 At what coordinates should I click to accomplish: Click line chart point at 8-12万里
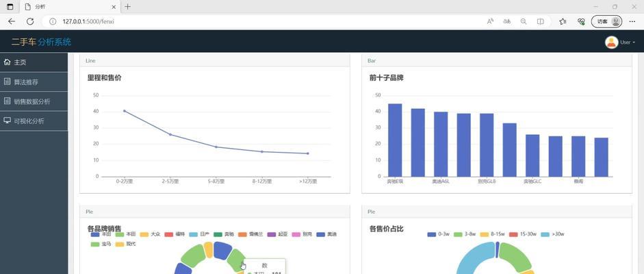tap(261, 151)
